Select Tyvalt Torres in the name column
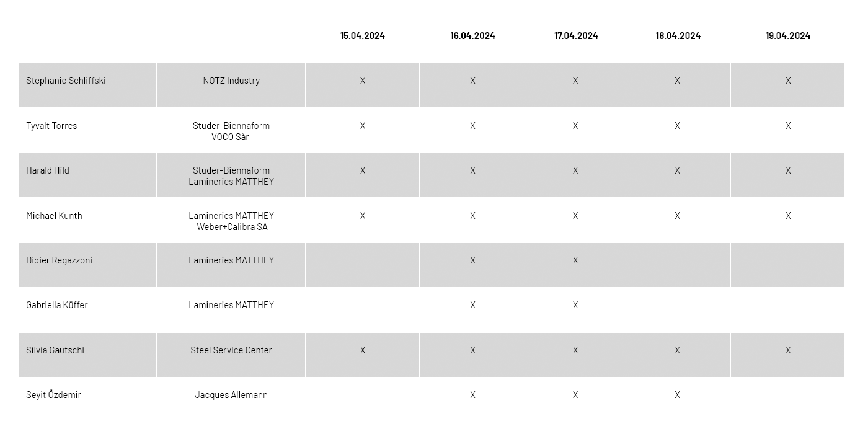 click(x=51, y=126)
